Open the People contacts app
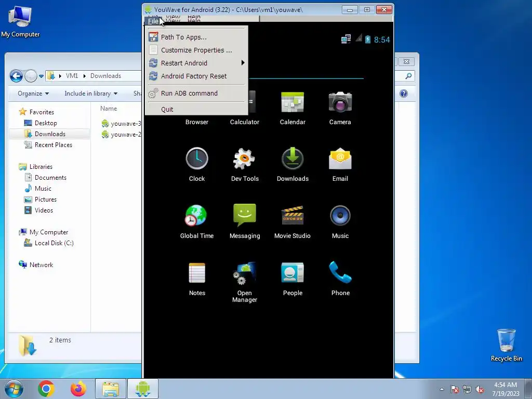532x399 pixels. [292, 279]
